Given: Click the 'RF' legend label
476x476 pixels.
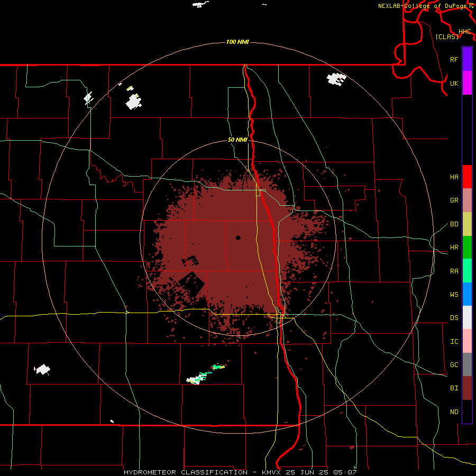Looking at the screenshot, I should coord(454,59).
